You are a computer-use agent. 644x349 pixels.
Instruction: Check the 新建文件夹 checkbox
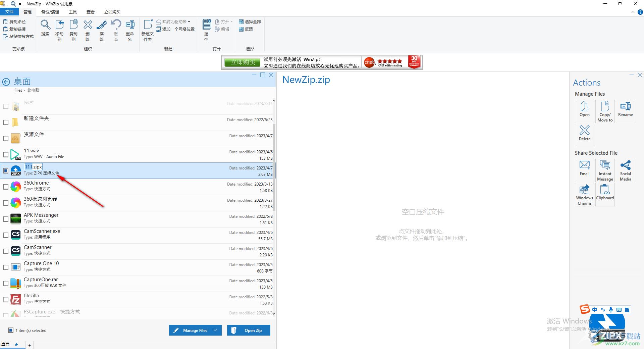(6, 122)
